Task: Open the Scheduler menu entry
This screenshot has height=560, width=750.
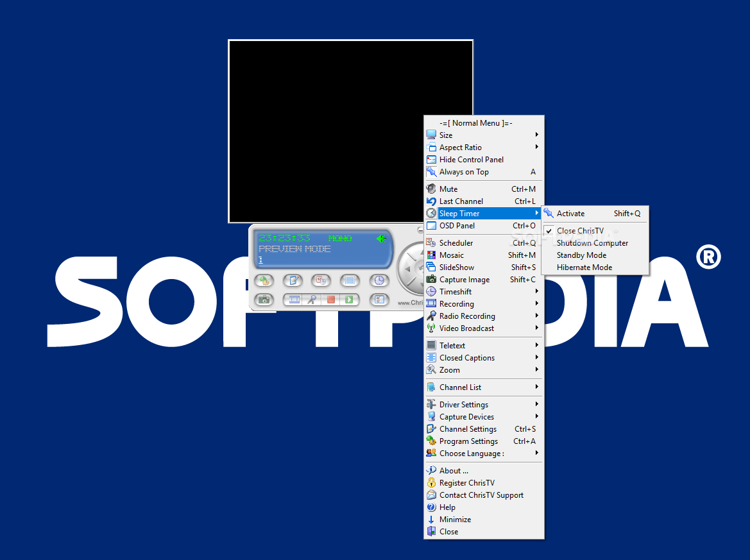Action: (484, 243)
